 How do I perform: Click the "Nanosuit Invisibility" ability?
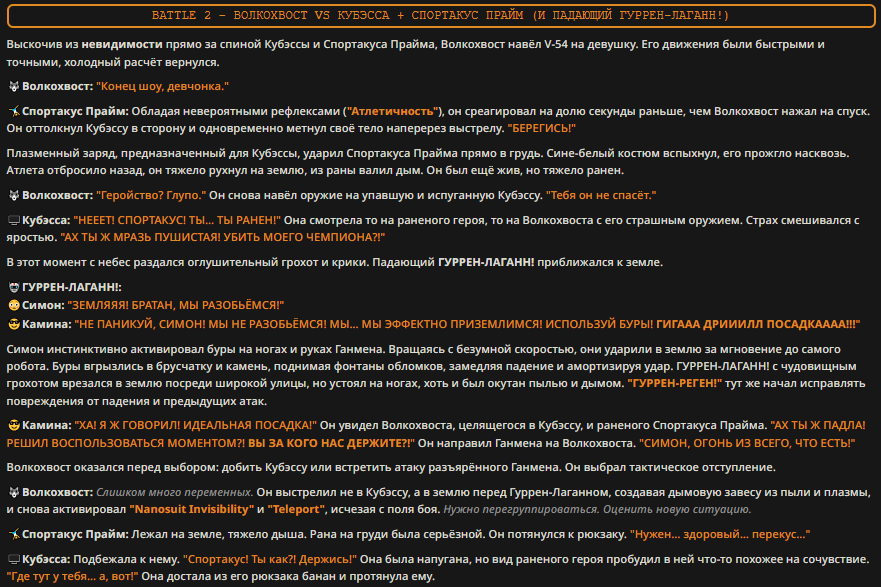point(192,509)
